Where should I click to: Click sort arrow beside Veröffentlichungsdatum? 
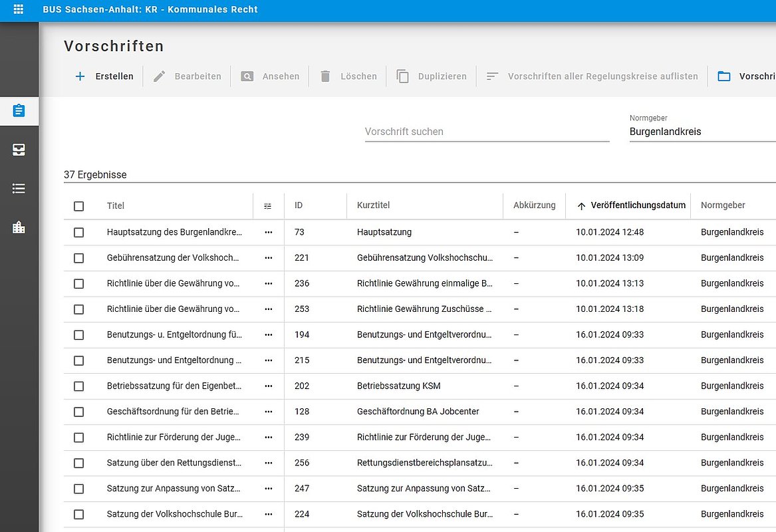point(582,206)
